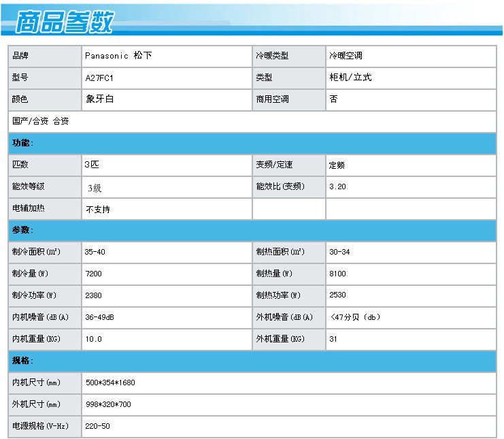Viewport: 504px width, 439px height.
Task: Select the 柜机/立式 category value
Action: (350, 77)
